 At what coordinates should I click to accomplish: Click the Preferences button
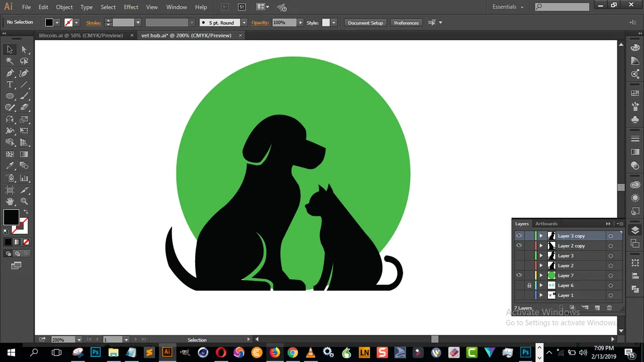click(x=407, y=23)
